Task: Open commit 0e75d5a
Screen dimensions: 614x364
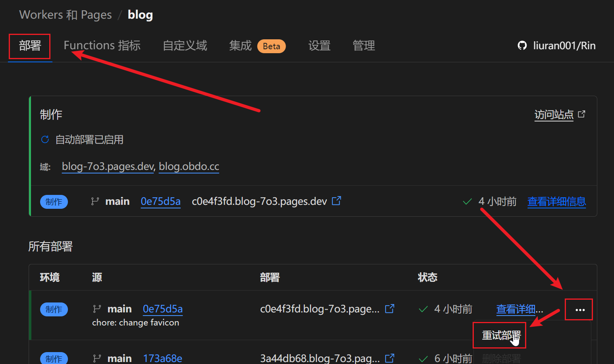Action: [160, 201]
